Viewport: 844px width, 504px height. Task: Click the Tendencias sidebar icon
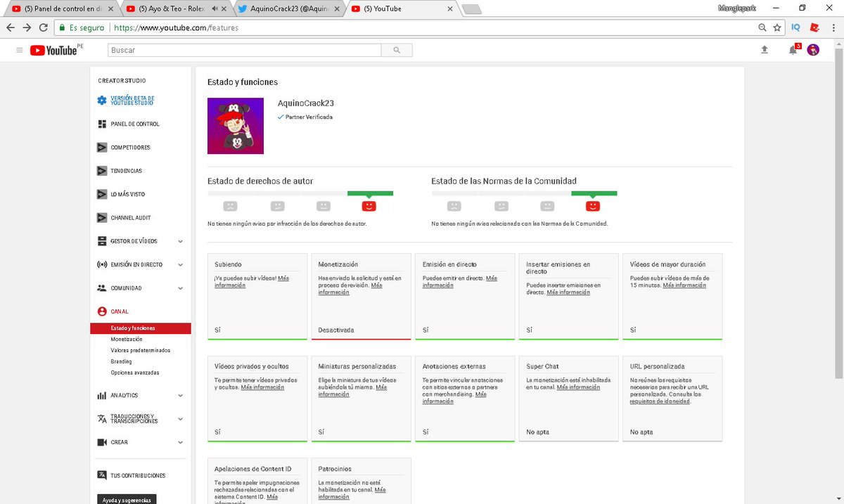click(102, 171)
